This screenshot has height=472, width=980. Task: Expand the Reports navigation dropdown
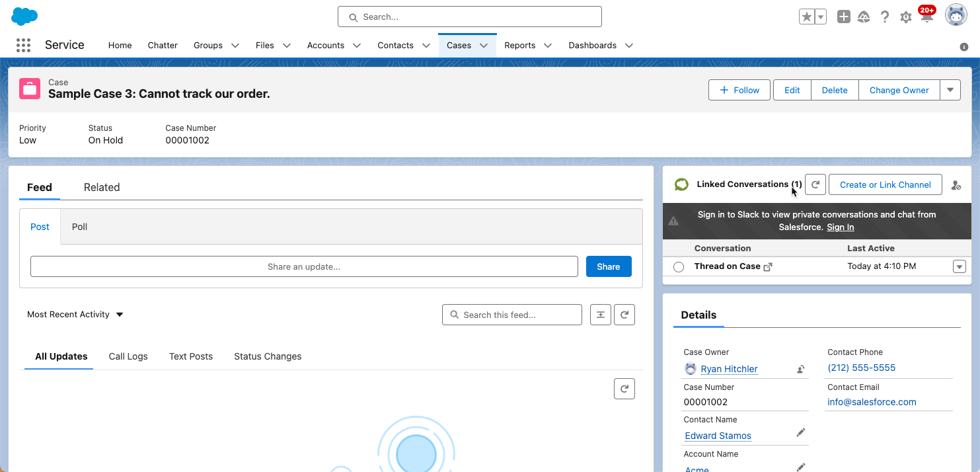[548, 46]
